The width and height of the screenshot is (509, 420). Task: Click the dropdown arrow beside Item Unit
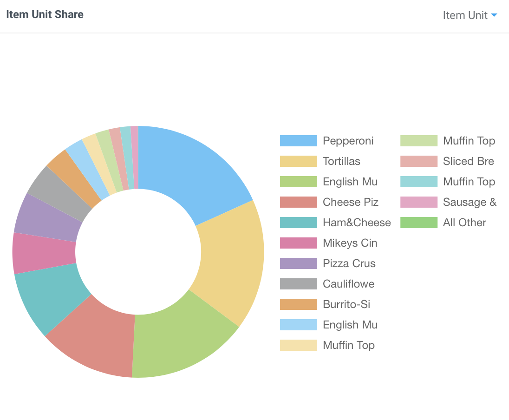[494, 15]
